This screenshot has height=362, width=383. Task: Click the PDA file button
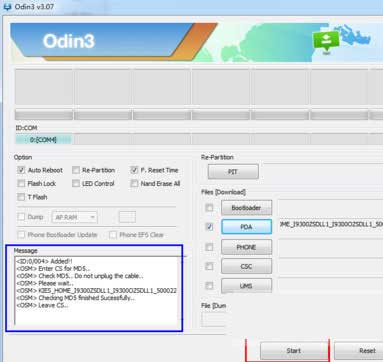click(x=246, y=227)
